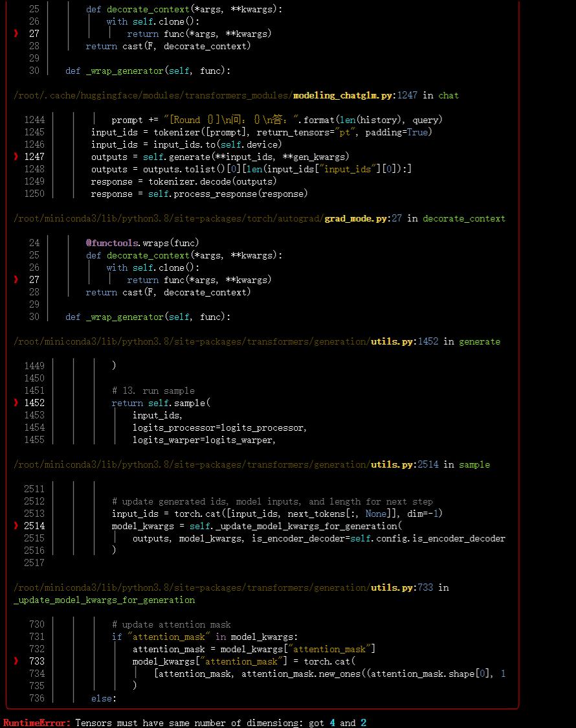The image size is (576, 728).
Task: Click the red arrow marker beside line 2514
Action: click(x=16, y=525)
